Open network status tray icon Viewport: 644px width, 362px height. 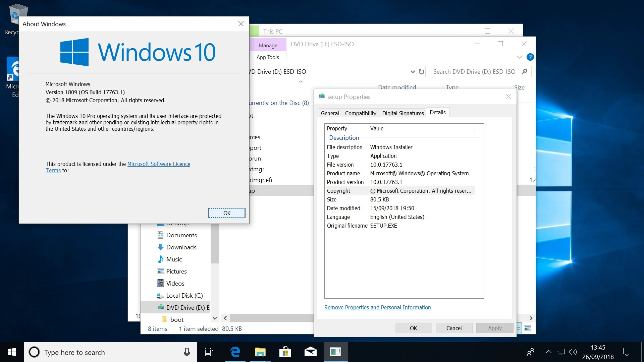561,352
